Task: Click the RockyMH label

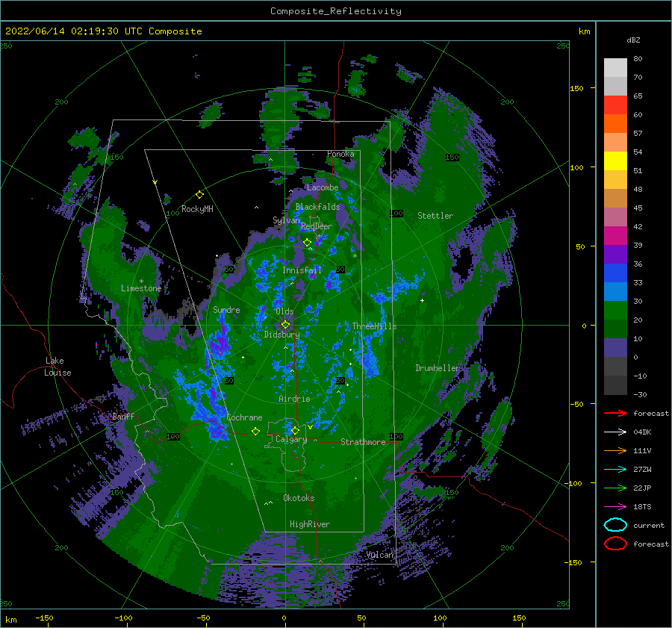Action: [x=197, y=209]
